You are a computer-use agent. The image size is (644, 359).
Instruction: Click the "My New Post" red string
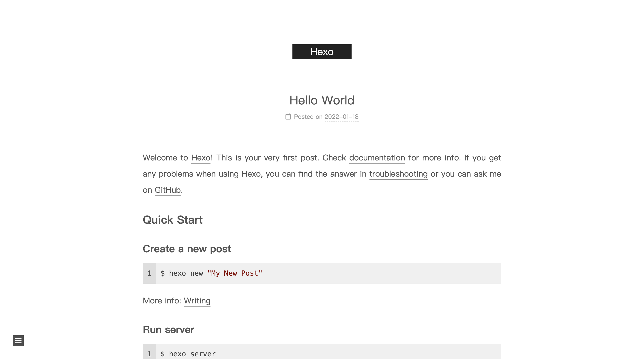tap(234, 273)
